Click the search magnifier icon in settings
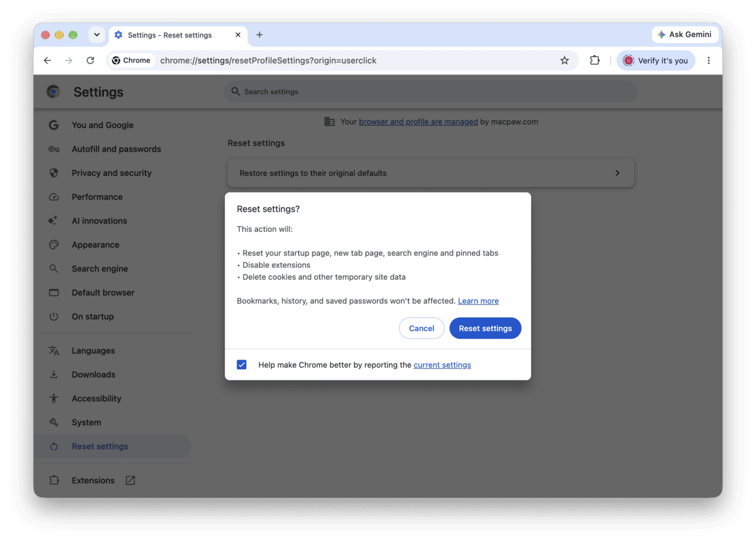Image resolution: width=756 pixels, height=542 pixels. pyautogui.click(x=236, y=91)
